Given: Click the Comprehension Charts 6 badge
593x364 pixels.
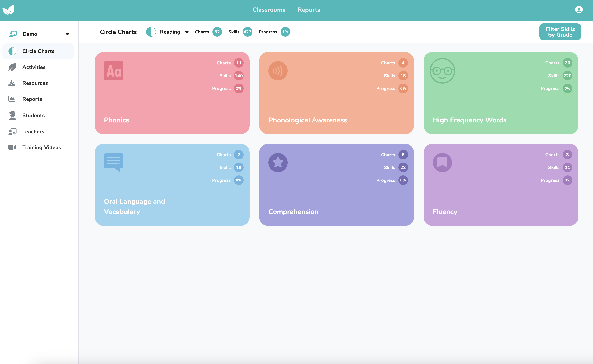Looking at the screenshot, I should (403, 155).
